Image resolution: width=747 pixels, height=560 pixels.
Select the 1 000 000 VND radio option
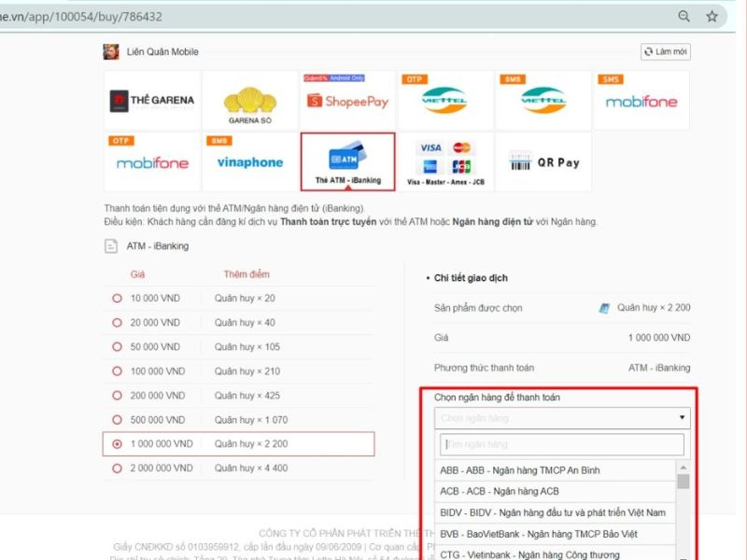[117, 444]
